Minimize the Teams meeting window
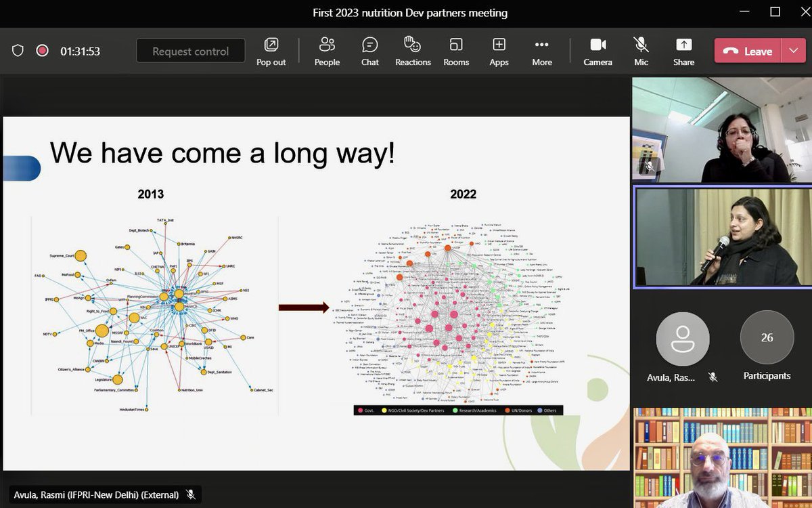This screenshot has height=508, width=812. point(743,12)
